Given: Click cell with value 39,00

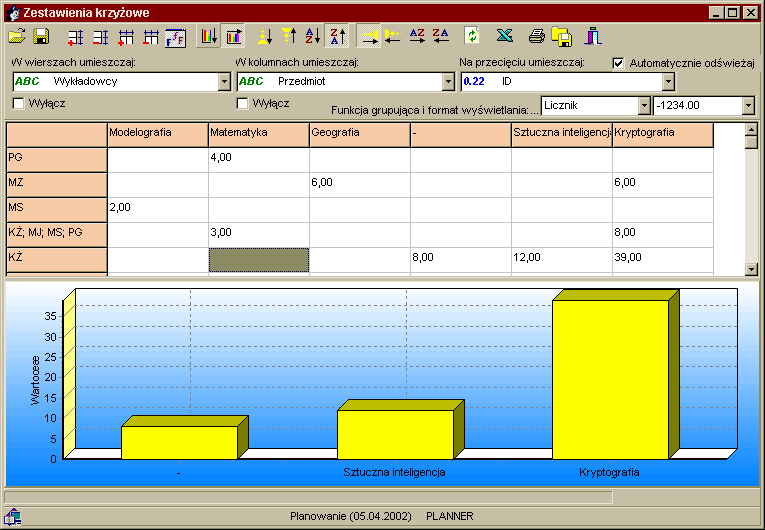Looking at the screenshot, I should pyautogui.click(x=663, y=260).
